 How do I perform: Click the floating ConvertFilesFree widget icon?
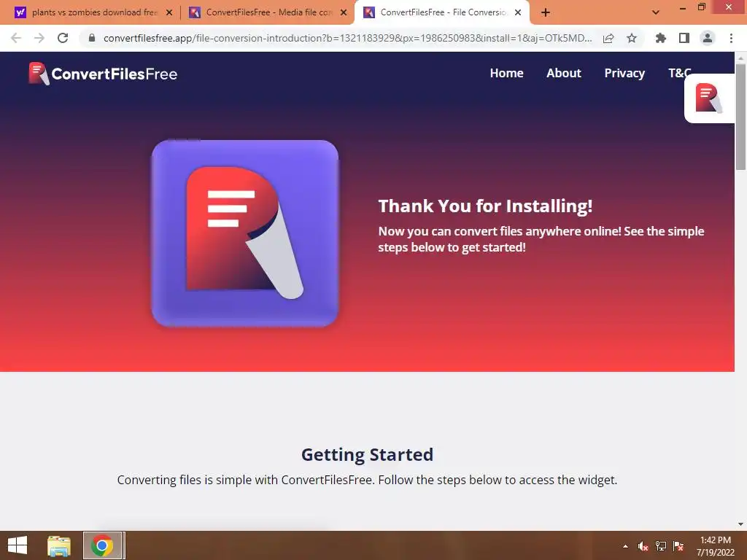pos(709,98)
